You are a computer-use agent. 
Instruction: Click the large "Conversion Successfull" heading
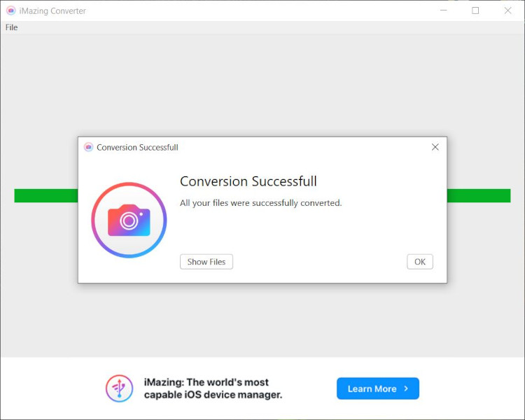pos(248,181)
